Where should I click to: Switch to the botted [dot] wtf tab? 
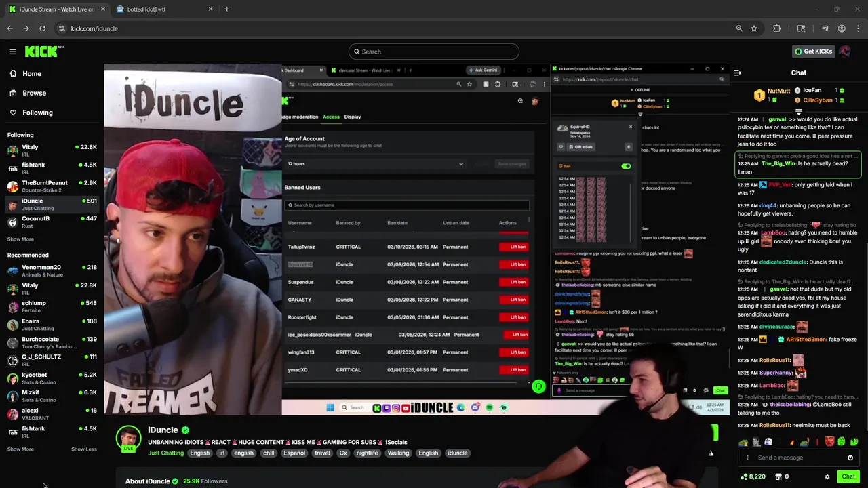(164, 9)
